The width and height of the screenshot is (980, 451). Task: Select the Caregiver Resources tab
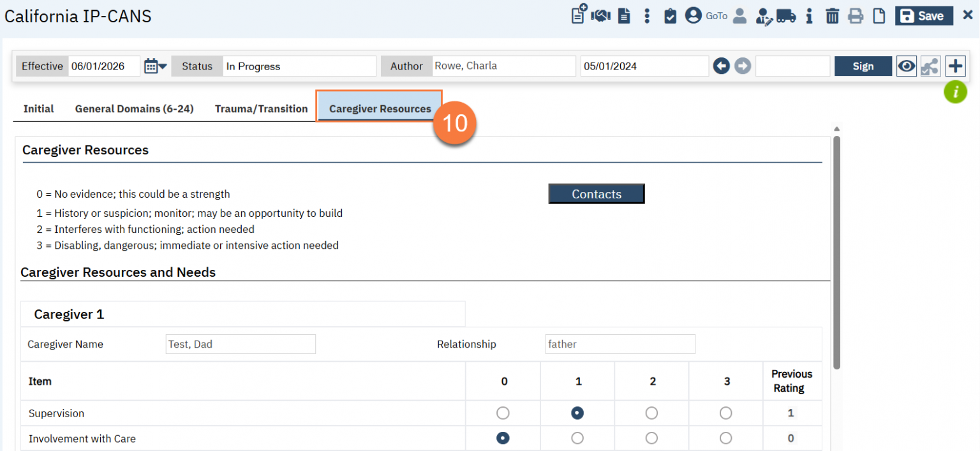point(380,109)
